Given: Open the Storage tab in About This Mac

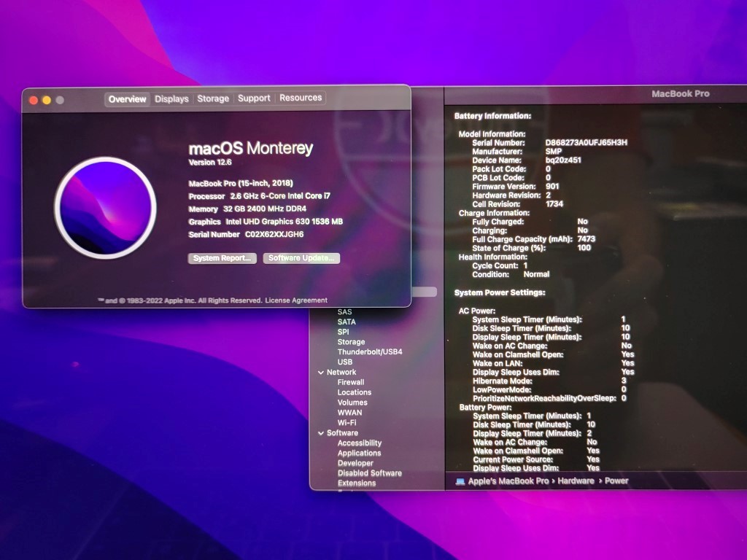Looking at the screenshot, I should [213, 98].
